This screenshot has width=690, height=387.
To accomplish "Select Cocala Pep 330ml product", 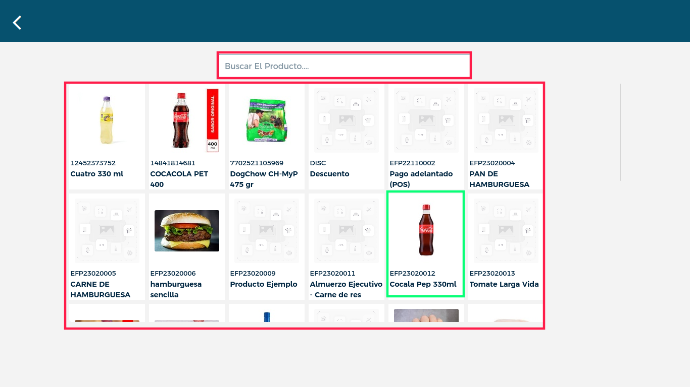I will coord(426,244).
